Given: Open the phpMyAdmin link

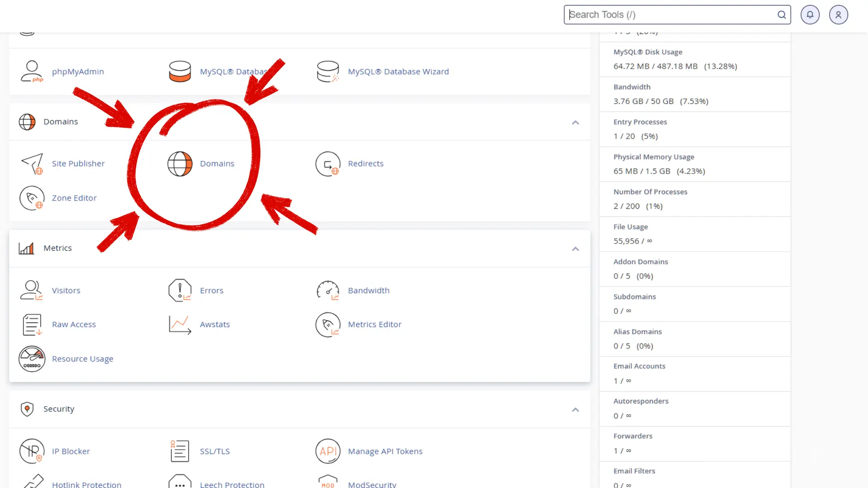Looking at the screenshot, I should coord(78,71).
